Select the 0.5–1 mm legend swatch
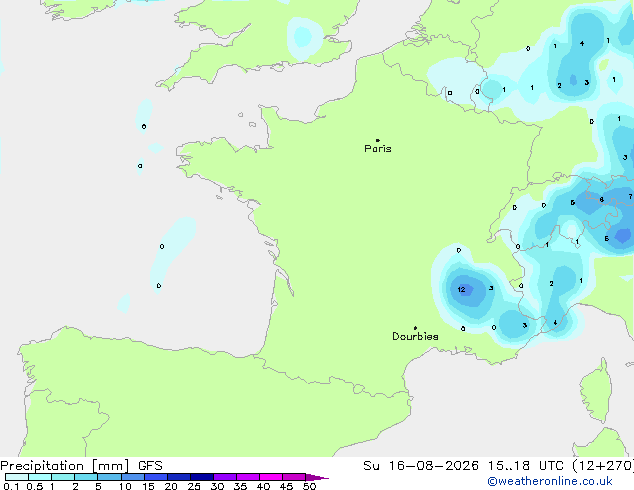The image size is (634, 490). coord(40,477)
